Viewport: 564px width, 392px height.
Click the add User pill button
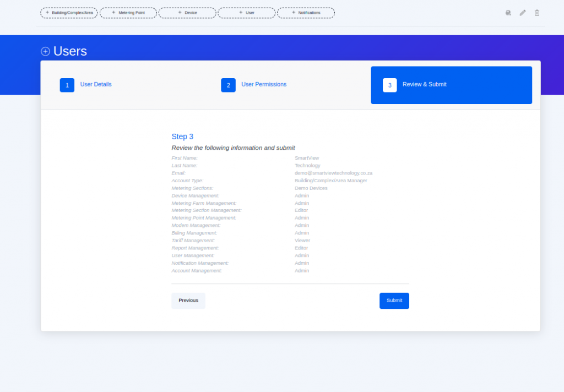247,13
